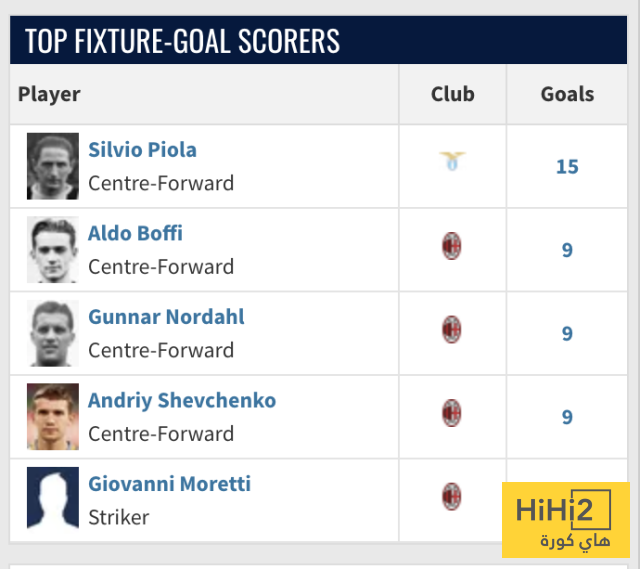This screenshot has width=640, height=569.
Task: Click Silvio Piola portrait photo
Action: click(53, 166)
